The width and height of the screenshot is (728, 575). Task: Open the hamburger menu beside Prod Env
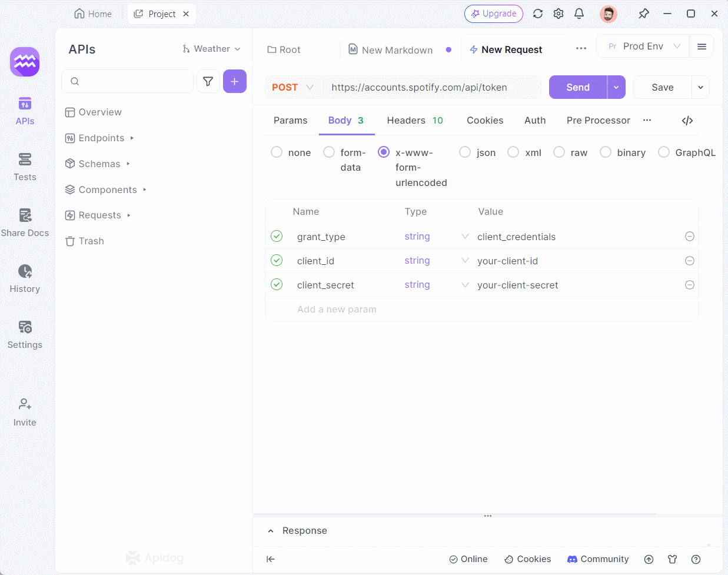(702, 46)
